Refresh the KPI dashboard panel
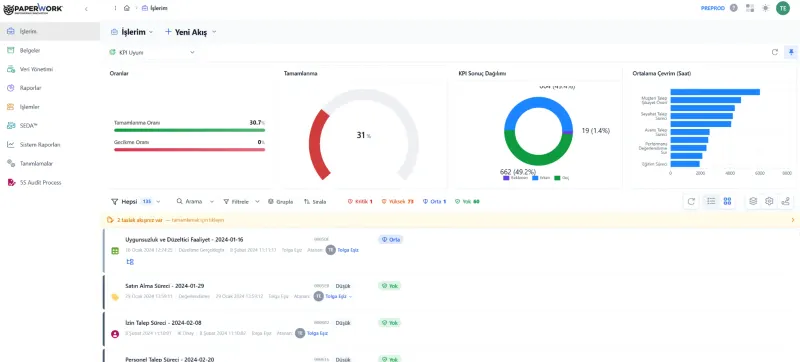800x362 pixels. (774, 52)
